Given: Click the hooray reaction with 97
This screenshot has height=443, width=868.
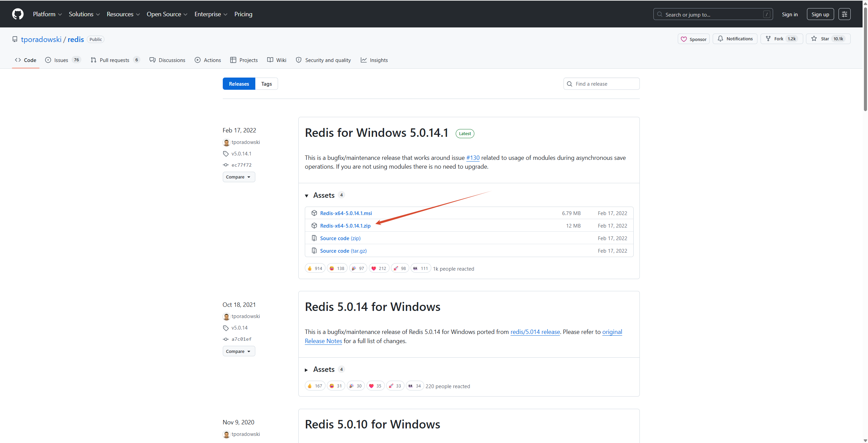Looking at the screenshot, I should click(x=358, y=268).
